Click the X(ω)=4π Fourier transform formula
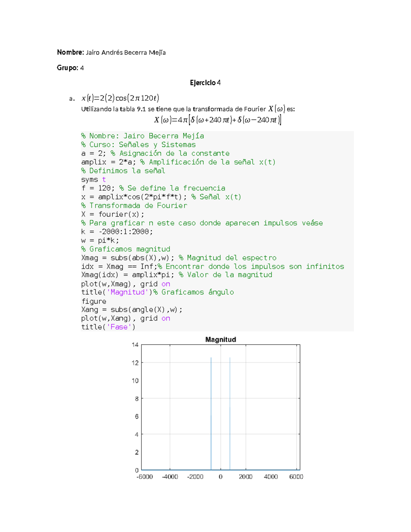The height and width of the screenshot is (532, 411). pyautogui.click(x=217, y=120)
